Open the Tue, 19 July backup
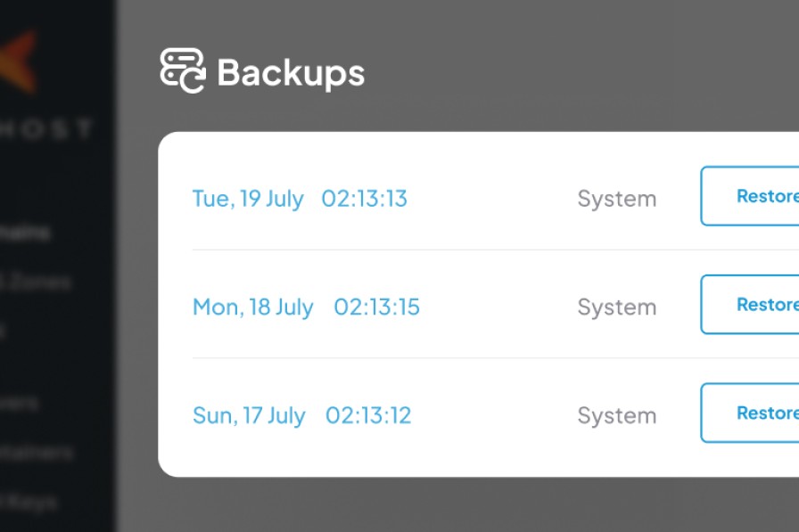Viewport: 799px width, 532px height. (x=248, y=198)
